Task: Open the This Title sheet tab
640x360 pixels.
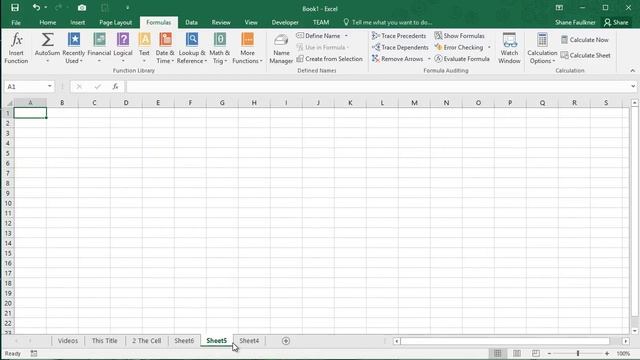Action: tap(104, 341)
